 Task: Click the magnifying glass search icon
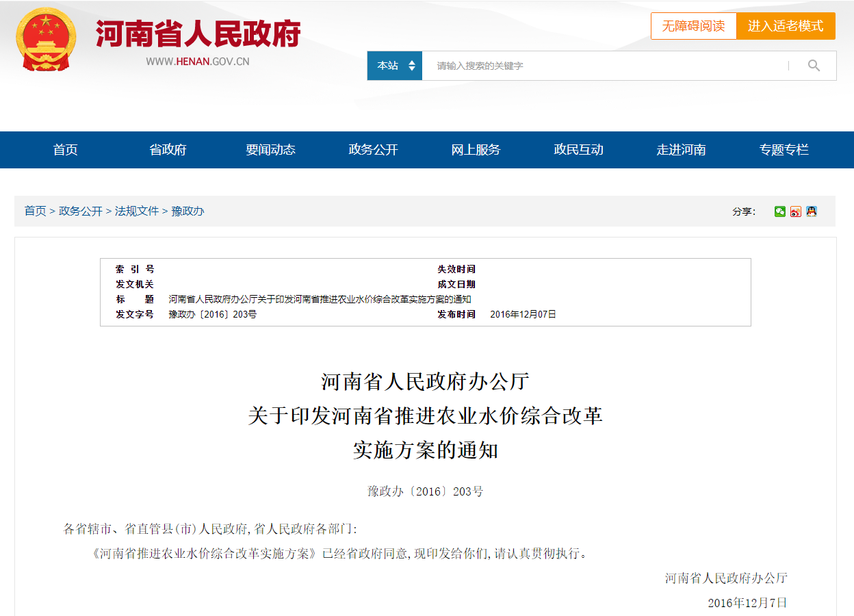(x=814, y=66)
